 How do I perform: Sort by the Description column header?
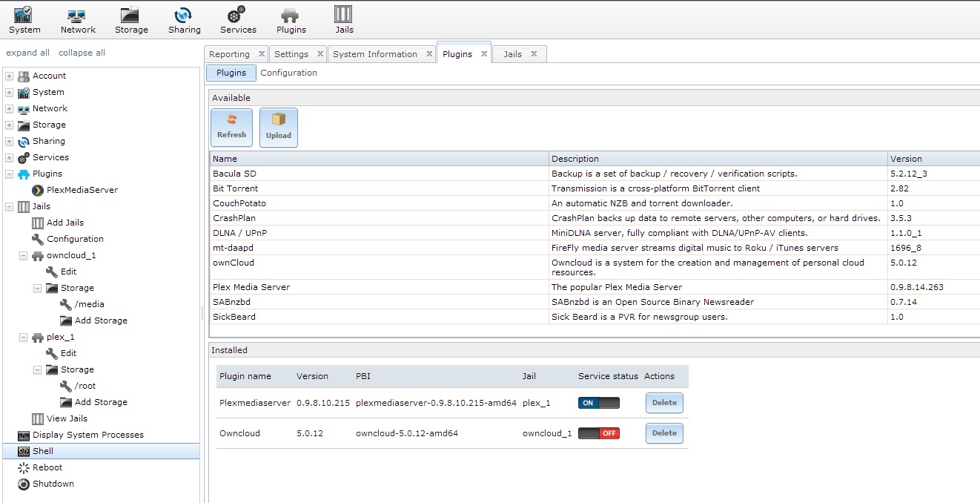pyautogui.click(x=718, y=159)
